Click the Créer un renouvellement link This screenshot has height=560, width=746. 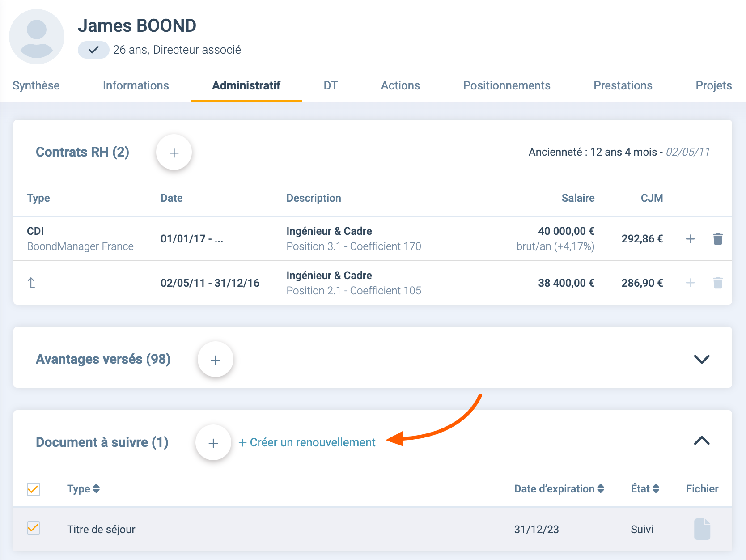[307, 442]
